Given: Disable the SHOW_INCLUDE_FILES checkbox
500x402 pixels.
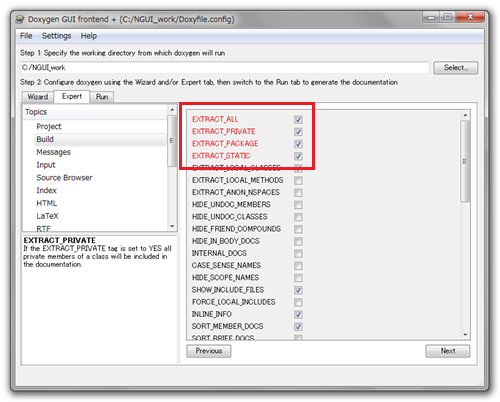Looking at the screenshot, I should point(298,290).
